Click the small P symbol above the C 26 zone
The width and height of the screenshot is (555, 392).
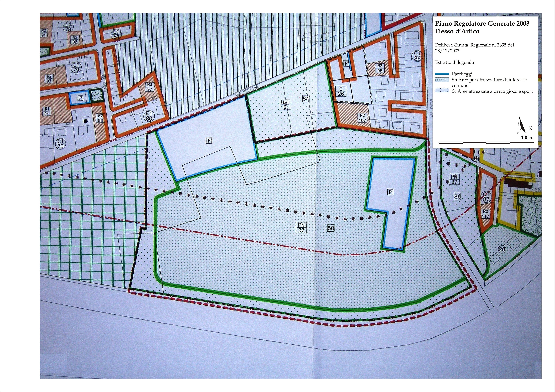tap(346, 64)
